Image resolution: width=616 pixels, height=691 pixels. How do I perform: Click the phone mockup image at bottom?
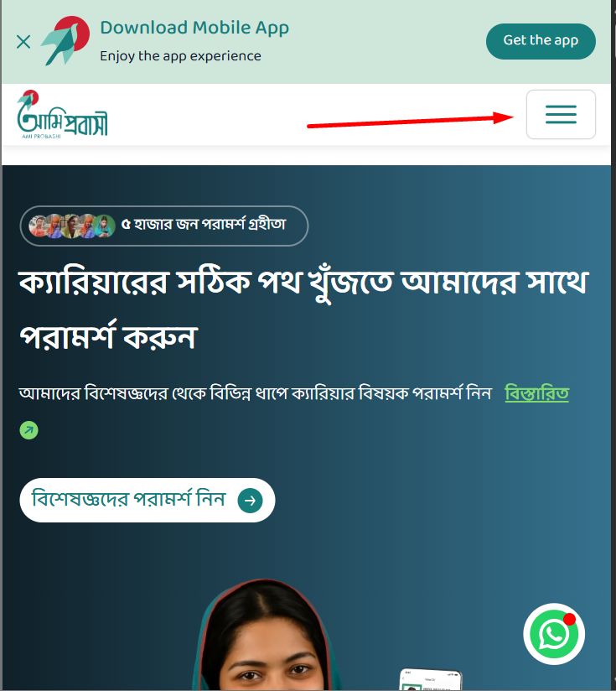pos(431,679)
